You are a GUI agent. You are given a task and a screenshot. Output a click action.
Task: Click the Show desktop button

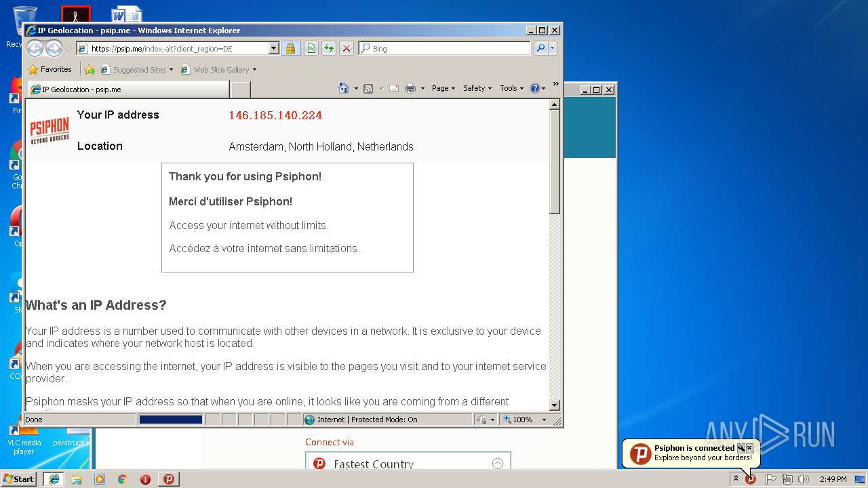(x=861, y=479)
